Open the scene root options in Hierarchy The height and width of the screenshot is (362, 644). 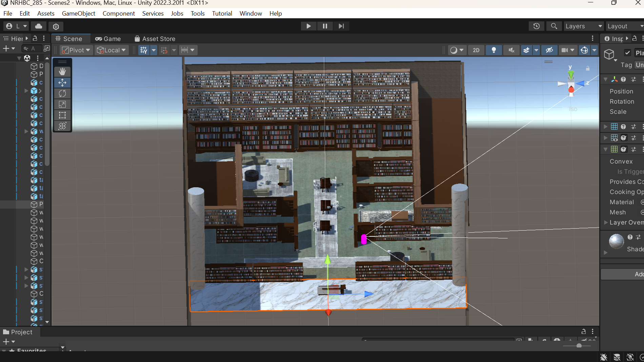click(38, 58)
